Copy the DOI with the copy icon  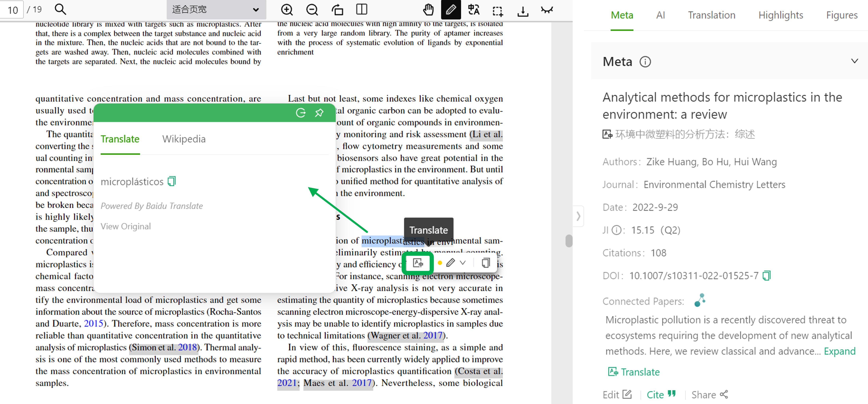[767, 275]
